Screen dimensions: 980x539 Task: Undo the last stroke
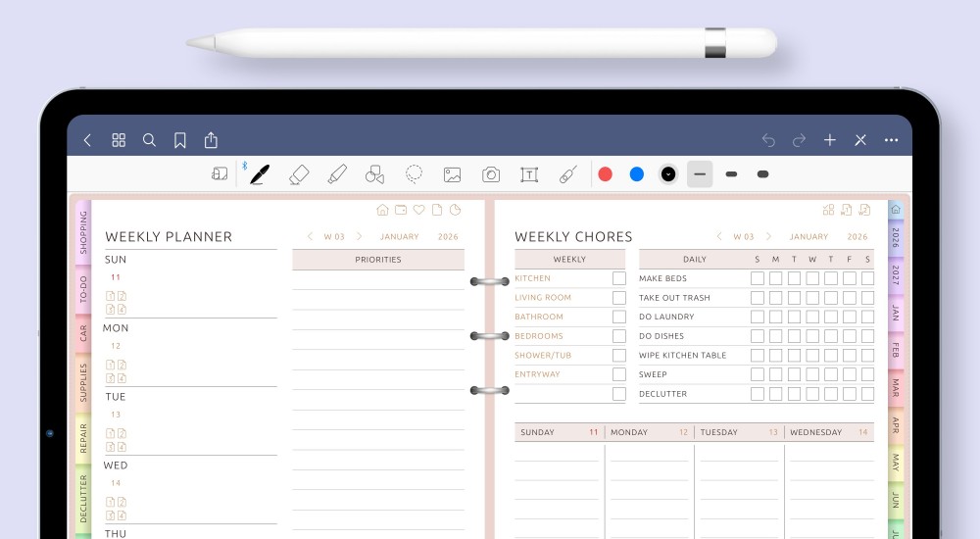coord(768,140)
